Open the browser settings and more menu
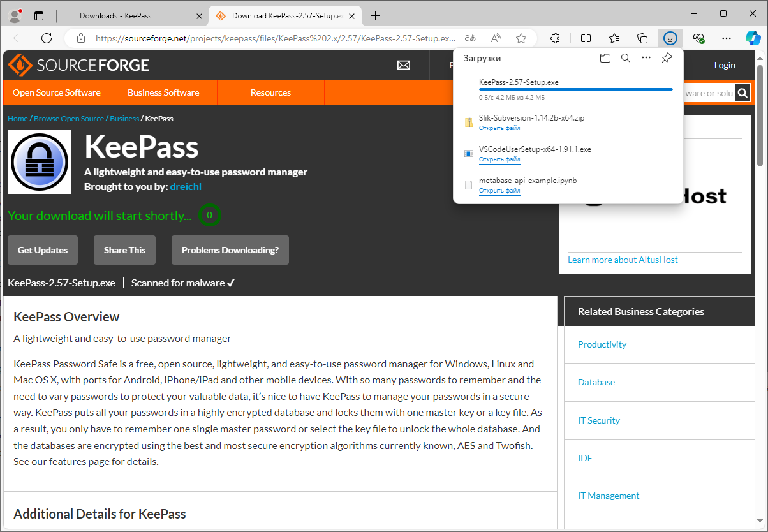 [x=726, y=38]
